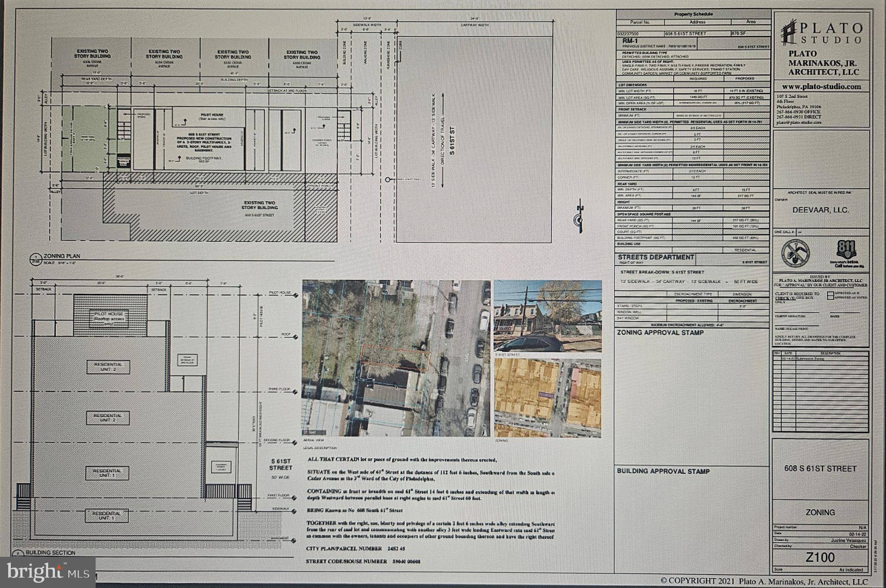The height and width of the screenshot is (588, 886).
Task: Click the 'CARTWAY WIDTH' dimension label
Action: 474,25
